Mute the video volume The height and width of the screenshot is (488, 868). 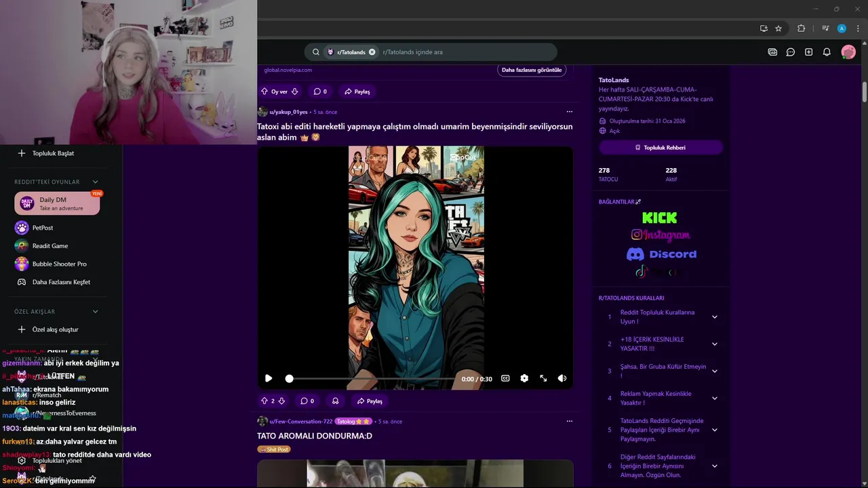pyautogui.click(x=562, y=379)
